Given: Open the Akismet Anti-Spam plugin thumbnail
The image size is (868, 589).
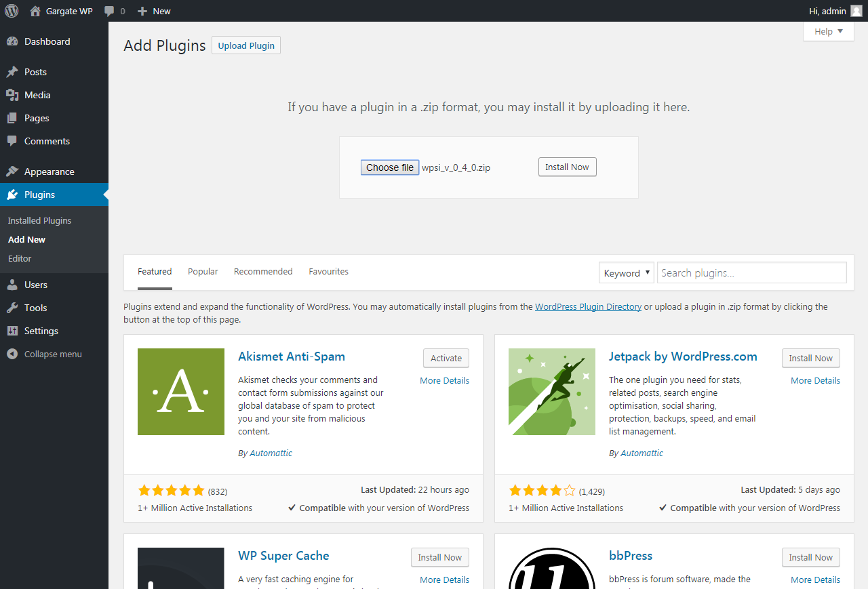Looking at the screenshot, I should pyautogui.click(x=181, y=392).
